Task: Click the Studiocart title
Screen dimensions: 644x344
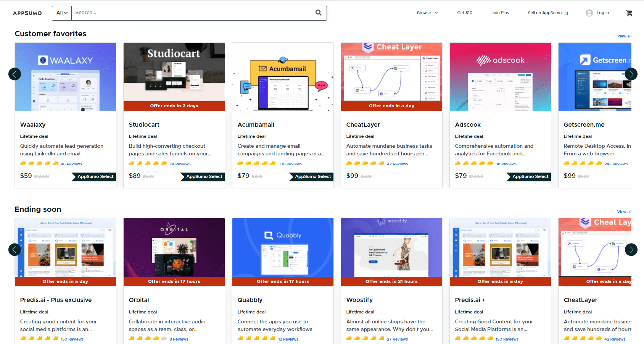Action: click(x=144, y=125)
